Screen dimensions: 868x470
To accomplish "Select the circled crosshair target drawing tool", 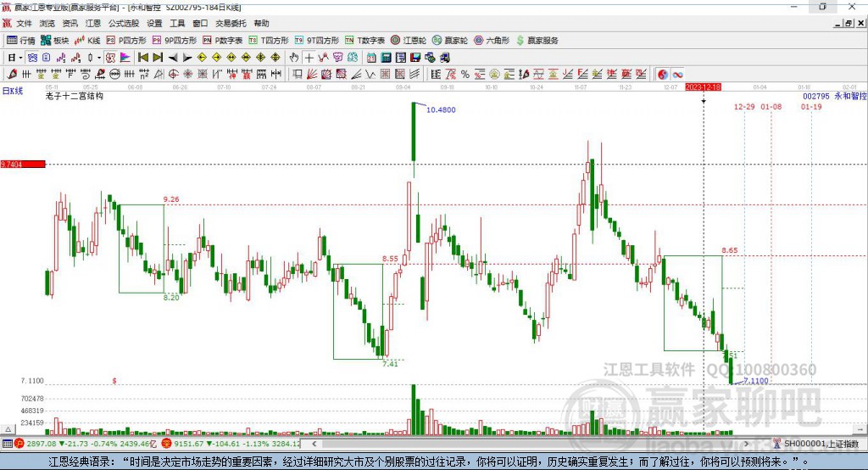I will [173, 74].
